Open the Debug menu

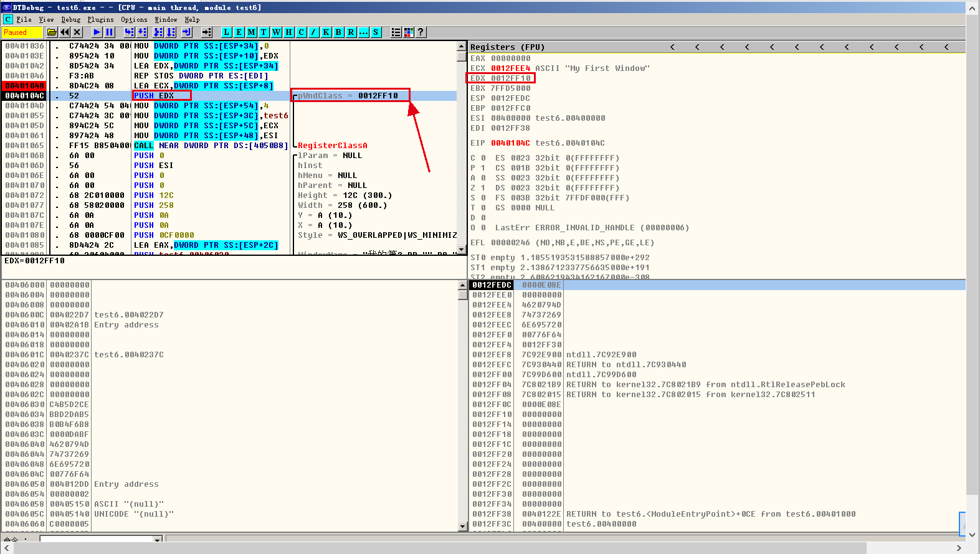71,19
